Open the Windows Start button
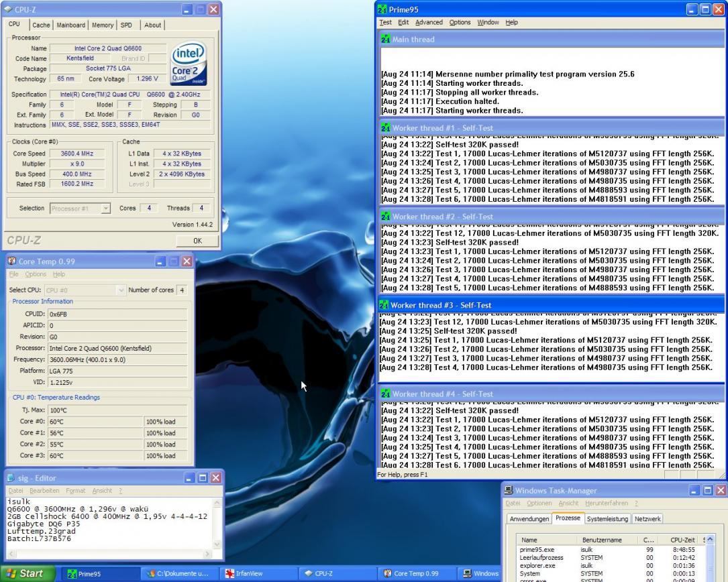 point(27,574)
